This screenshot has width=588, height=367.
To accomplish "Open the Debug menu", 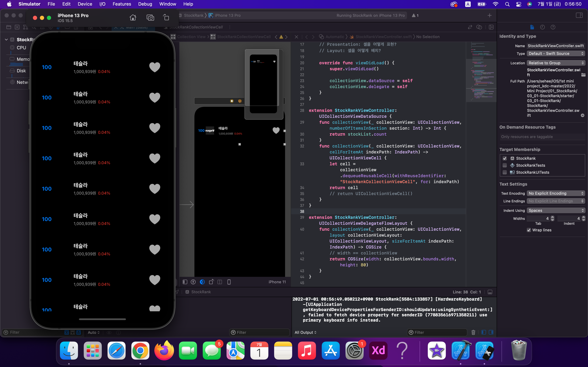I will (x=145, y=4).
